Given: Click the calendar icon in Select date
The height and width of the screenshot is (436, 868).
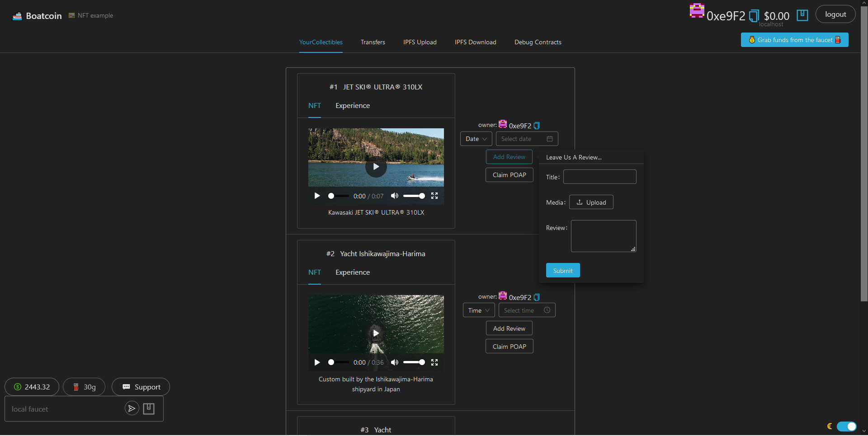Looking at the screenshot, I should tap(550, 139).
